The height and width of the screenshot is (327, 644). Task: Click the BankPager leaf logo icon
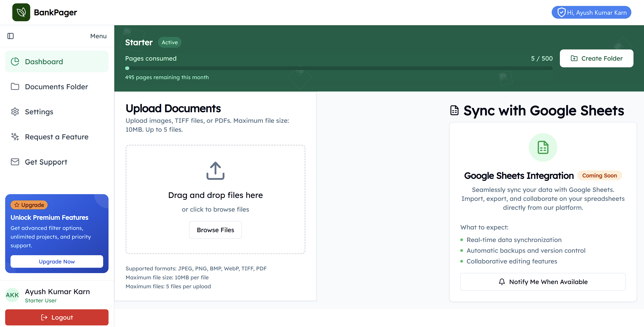click(21, 12)
